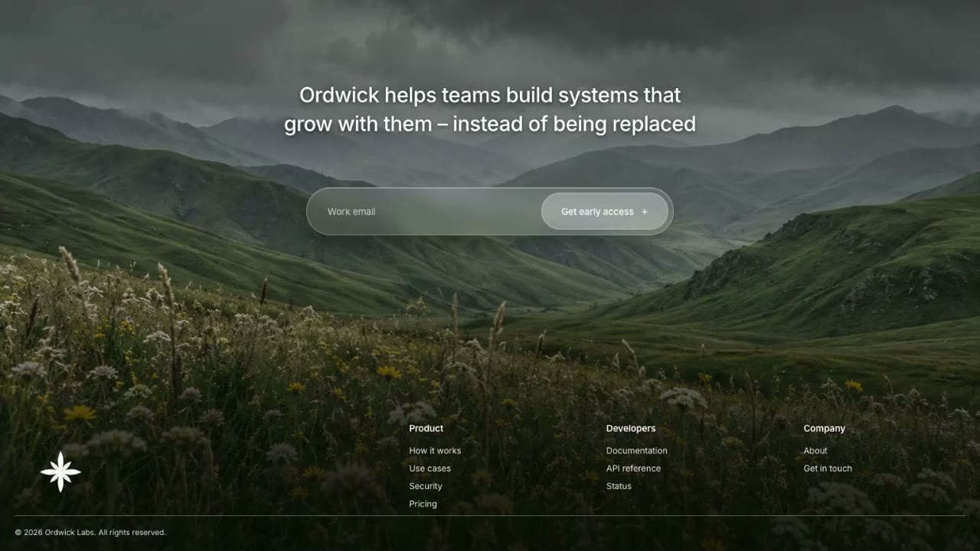Open the Documentation link under Developers
This screenshot has width=980, height=551.
point(636,451)
